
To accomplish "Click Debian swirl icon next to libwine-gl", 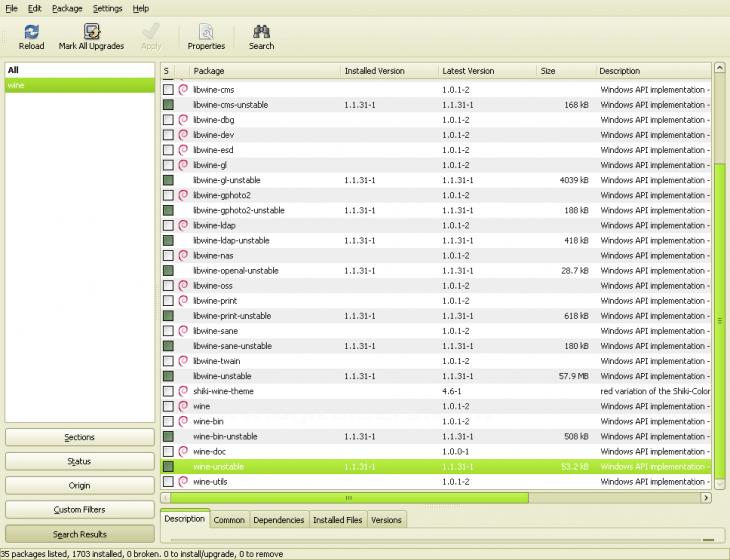I will (183, 165).
